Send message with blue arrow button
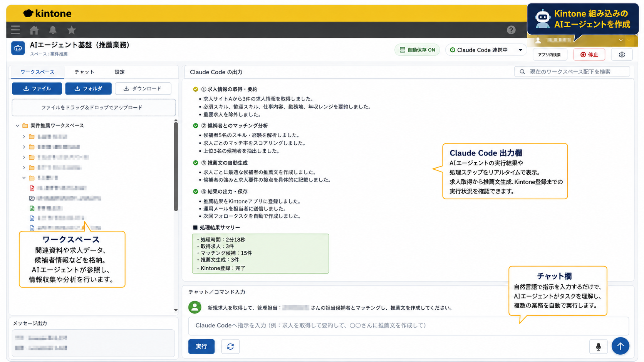 [620, 346]
